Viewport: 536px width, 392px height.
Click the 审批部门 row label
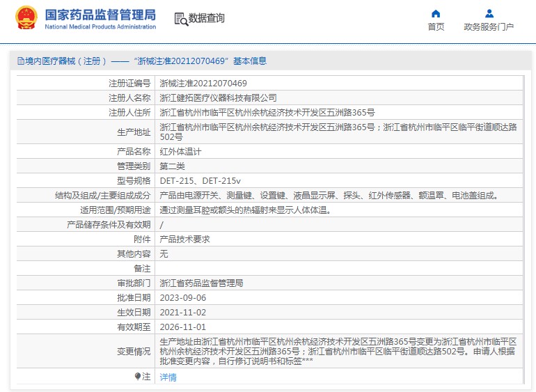coord(134,283)
